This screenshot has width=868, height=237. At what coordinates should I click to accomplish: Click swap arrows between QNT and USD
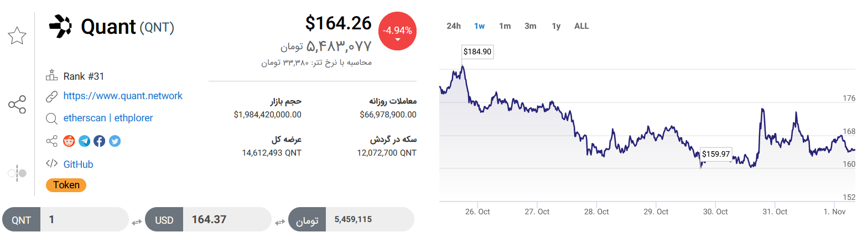[x=137, y=222]
